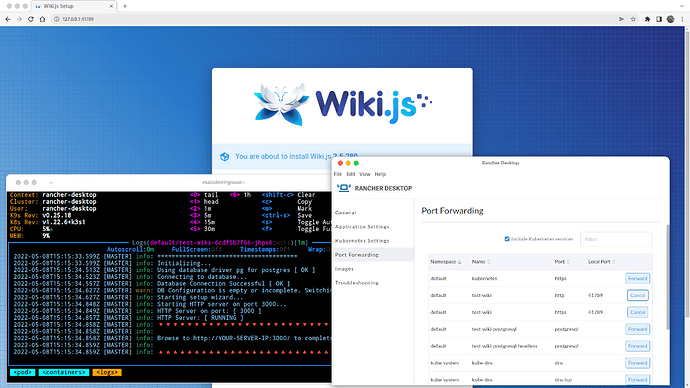
Task: Sort table by Local Port column
Action: 602,262
